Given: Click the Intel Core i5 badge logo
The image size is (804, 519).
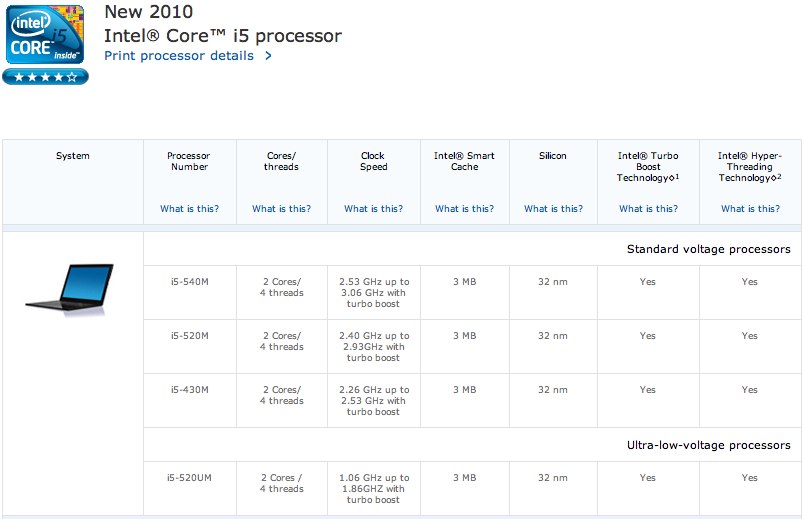Looking at the screenshot, I should coord(44,34).
